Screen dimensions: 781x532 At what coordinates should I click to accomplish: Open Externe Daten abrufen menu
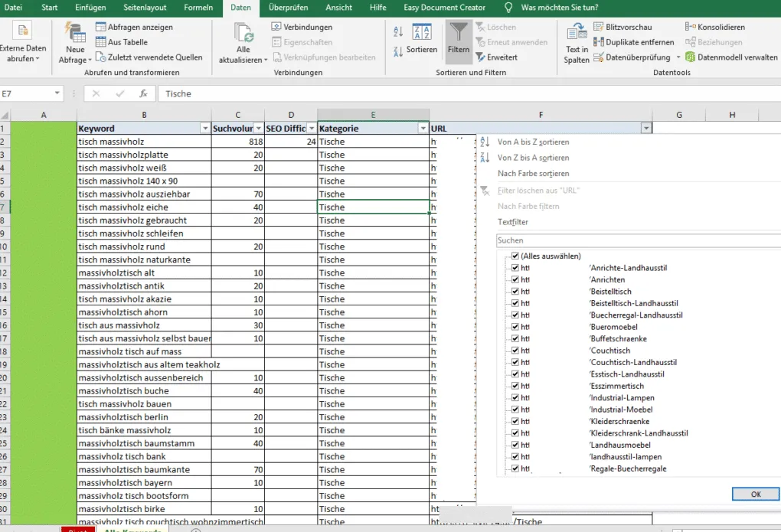coord(23,43)
